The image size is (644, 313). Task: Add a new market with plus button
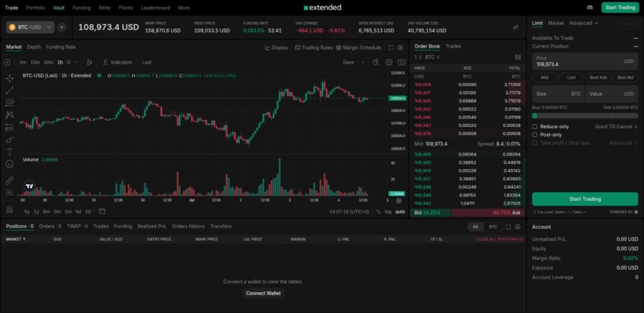click(62, 27)
